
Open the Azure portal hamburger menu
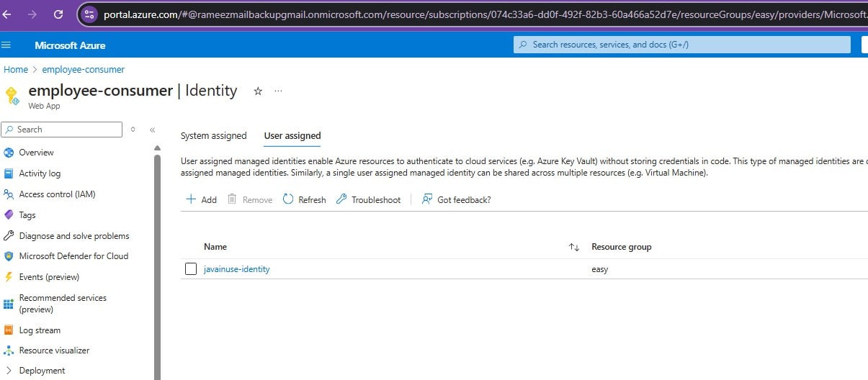[x=6, y=45]
